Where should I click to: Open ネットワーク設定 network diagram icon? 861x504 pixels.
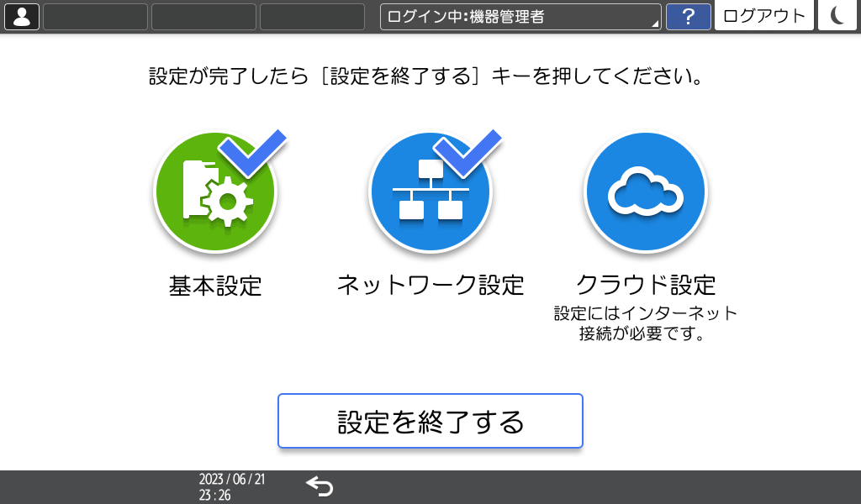coord(430,192)
